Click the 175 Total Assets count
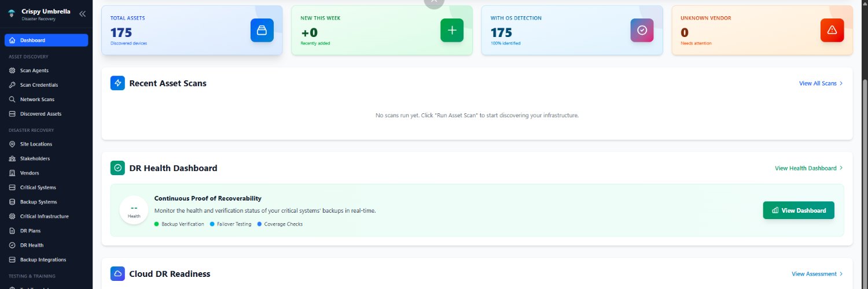The height and width of the screenshot is (289, 868). tap(121, 32)
